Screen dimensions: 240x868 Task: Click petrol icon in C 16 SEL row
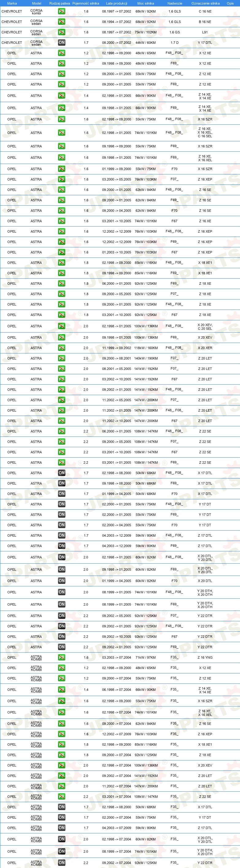[61, 132]
